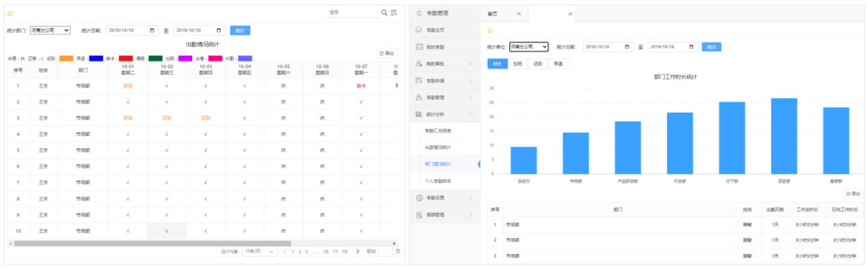The height and width of the screenshot is (269, 868).
Task: Click the yellow page icon in right panel
Action: (x=490, y=31)
